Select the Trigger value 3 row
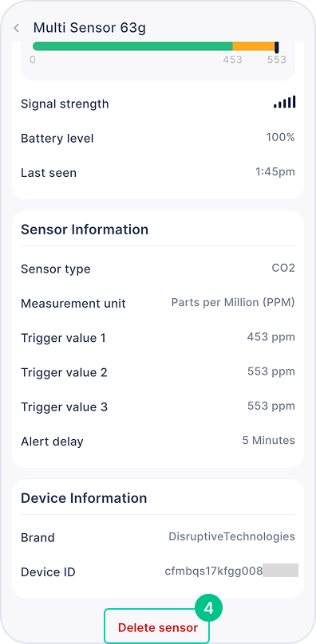The image size is (316, 644). point(158,406)
